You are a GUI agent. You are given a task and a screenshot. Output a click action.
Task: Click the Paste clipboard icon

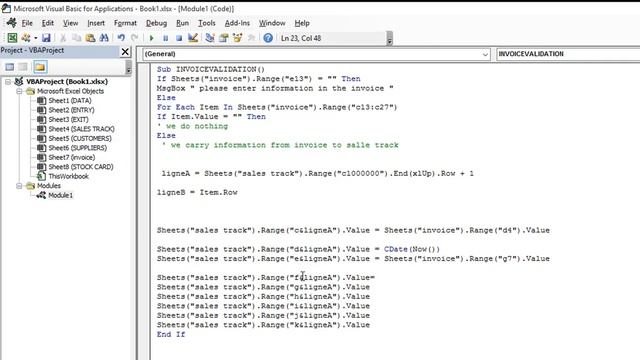pyautogui.click(x=90, y=38)
